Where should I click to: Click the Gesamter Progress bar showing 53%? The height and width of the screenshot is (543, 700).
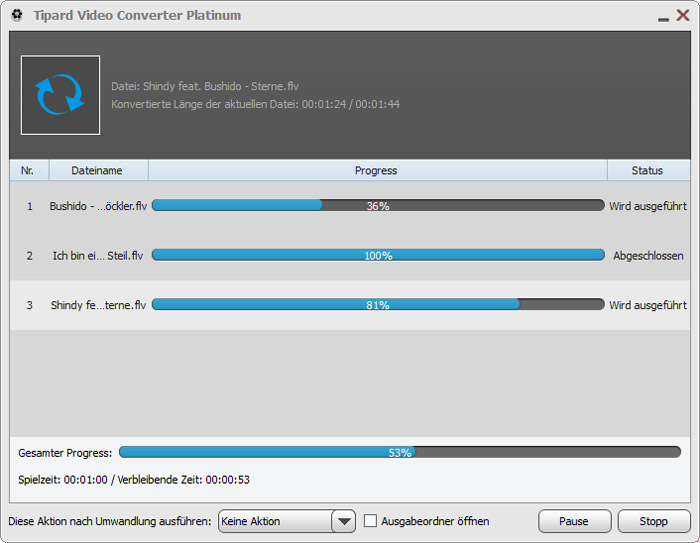tap(400, 452)
